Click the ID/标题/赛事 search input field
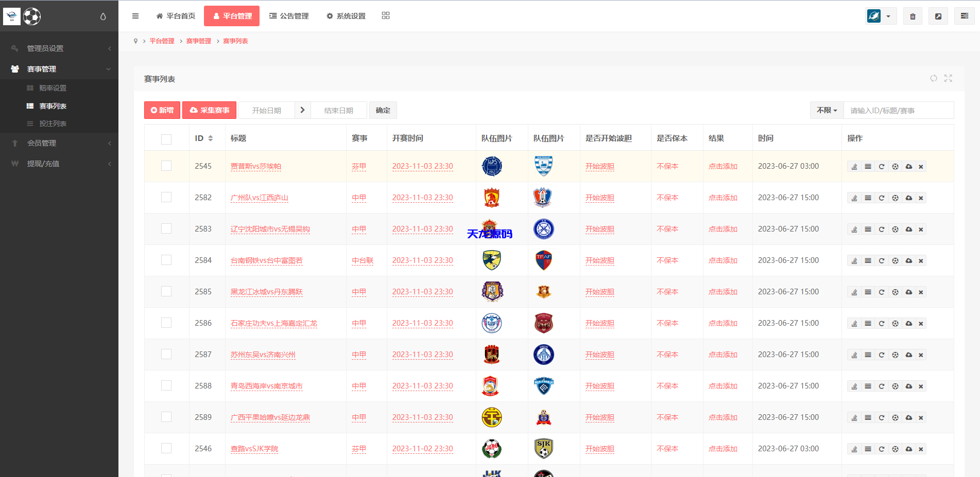 pyautogui.click(x=898, y=110)
